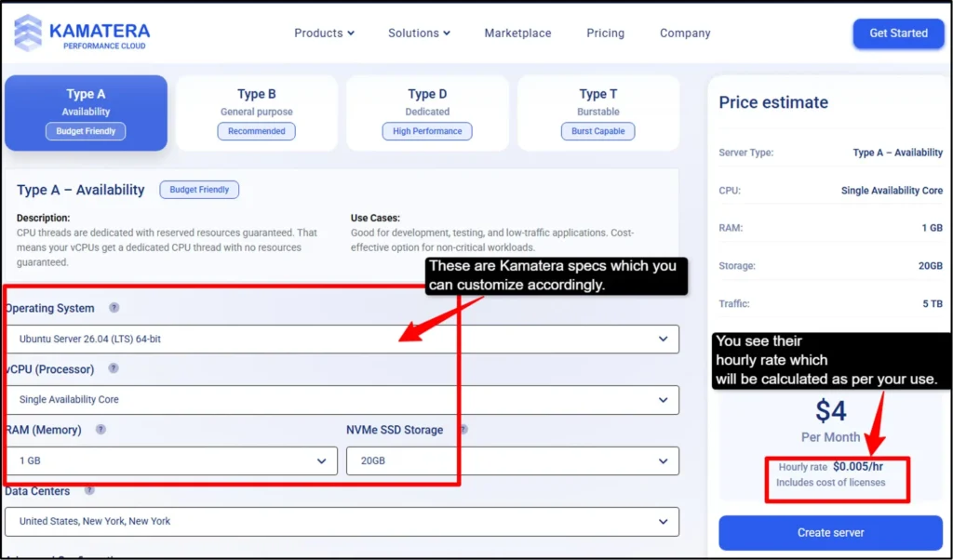Click the $0.005/hr hourly rate value
The image size is (953, 560).
[x=858, y=466]
